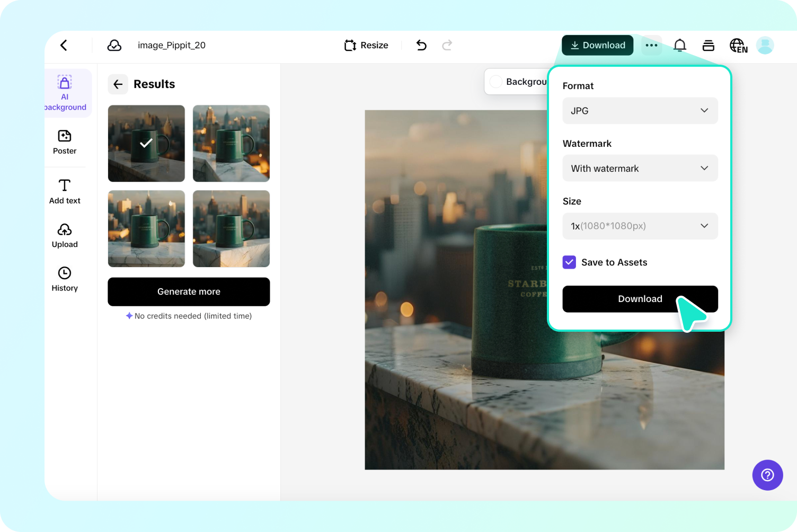
Task: Open the stacked cards icon in header
Action: pyautogui.click(x=709, y=46)
